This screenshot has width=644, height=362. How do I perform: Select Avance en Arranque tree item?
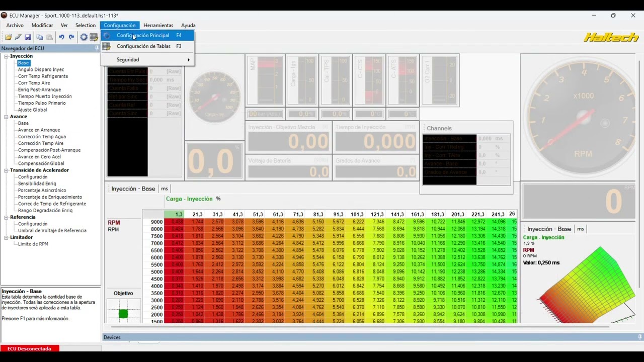coord(39,130)
